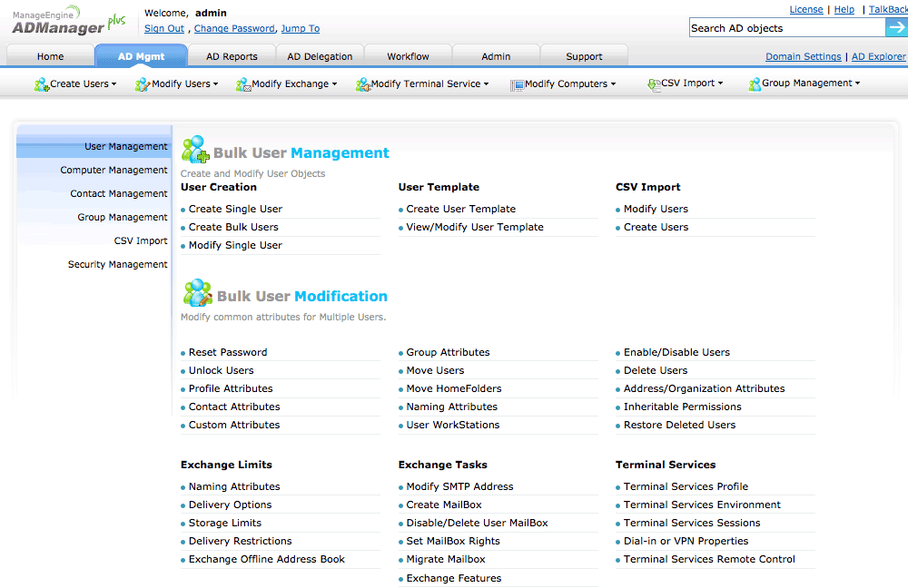Click Move HomeFolders link
This screenshot has height=588, width=908.
454,388
